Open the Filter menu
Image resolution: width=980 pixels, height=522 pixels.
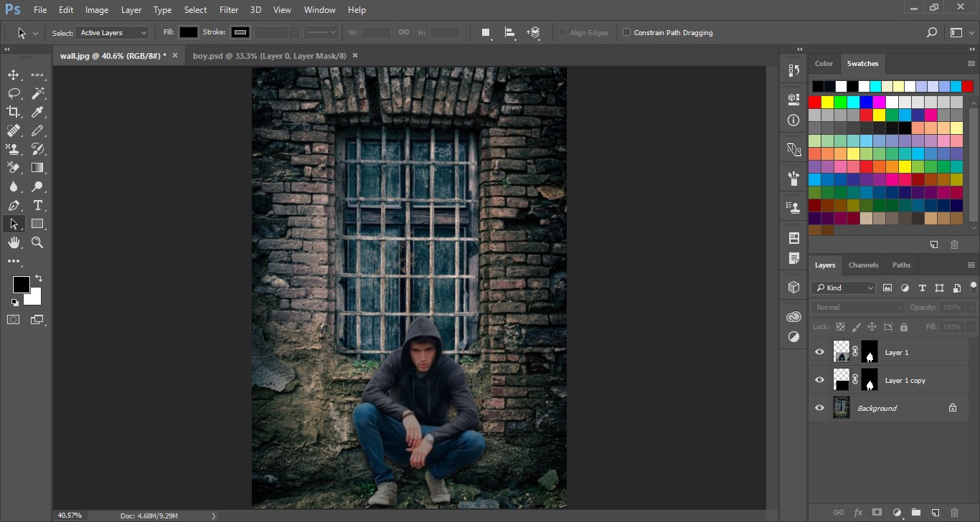(x=229, y=10)
